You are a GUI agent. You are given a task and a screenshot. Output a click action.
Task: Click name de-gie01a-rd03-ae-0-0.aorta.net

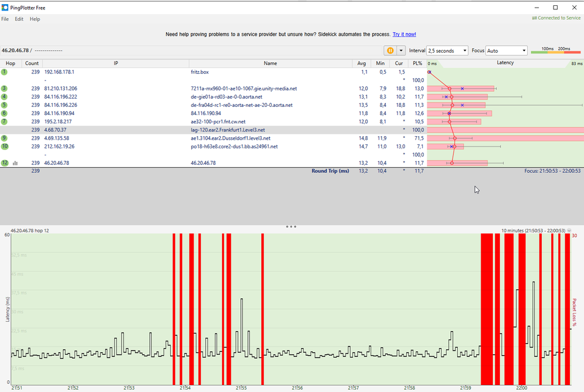(x=226, y=97)
